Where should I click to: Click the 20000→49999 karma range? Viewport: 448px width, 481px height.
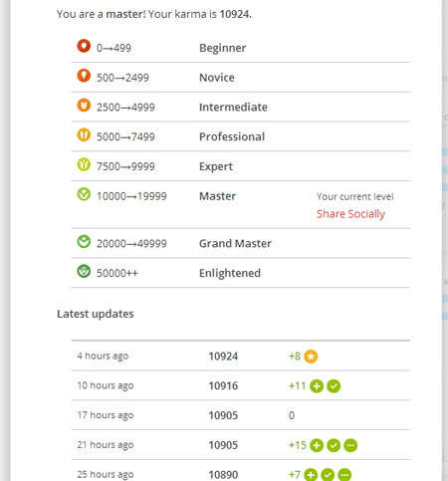pyautogui.click(x=131, y=244)
